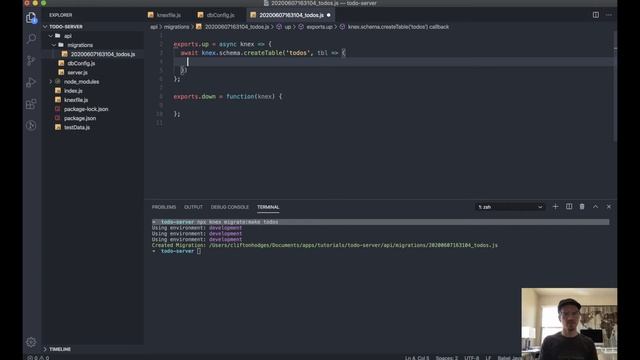Click the migrations breadcrumb segment
Image resolution: width=640 pixels, height=360 pixels.
click(x=176, y=27)
